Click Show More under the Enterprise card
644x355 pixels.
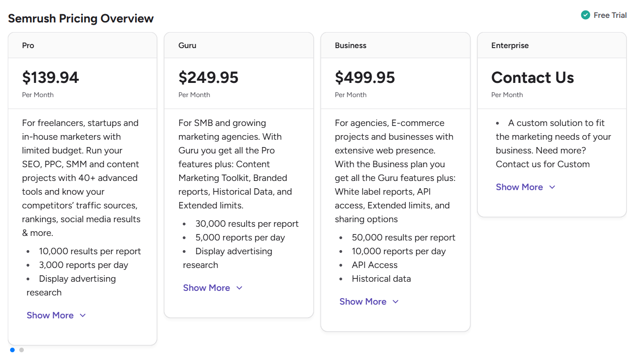click(519, 187)
